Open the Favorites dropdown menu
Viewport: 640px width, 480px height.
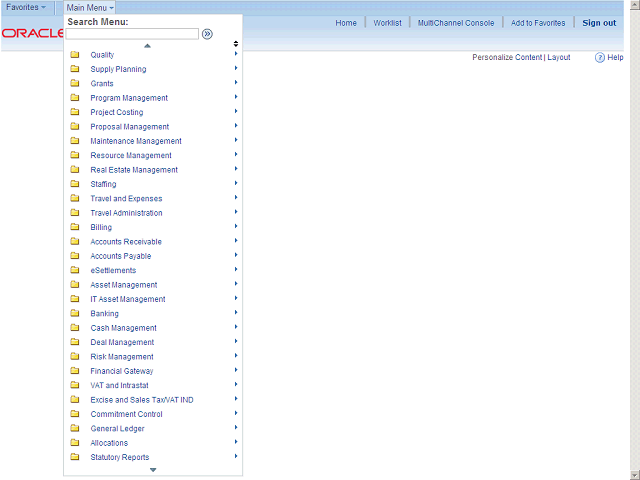click(26, 7)
